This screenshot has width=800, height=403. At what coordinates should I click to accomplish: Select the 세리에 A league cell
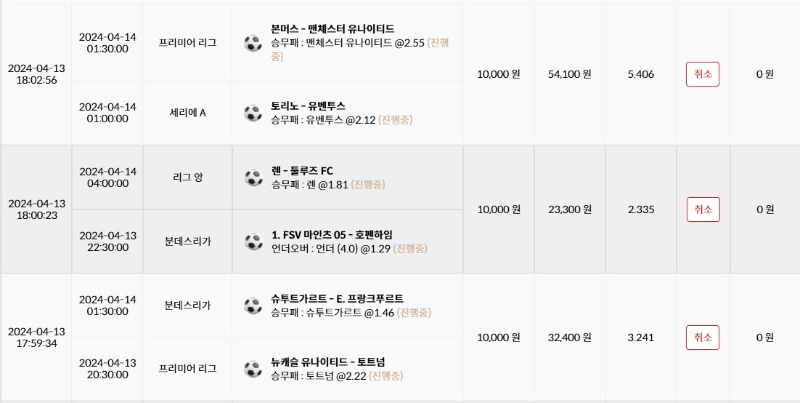(x=187, y=113)
